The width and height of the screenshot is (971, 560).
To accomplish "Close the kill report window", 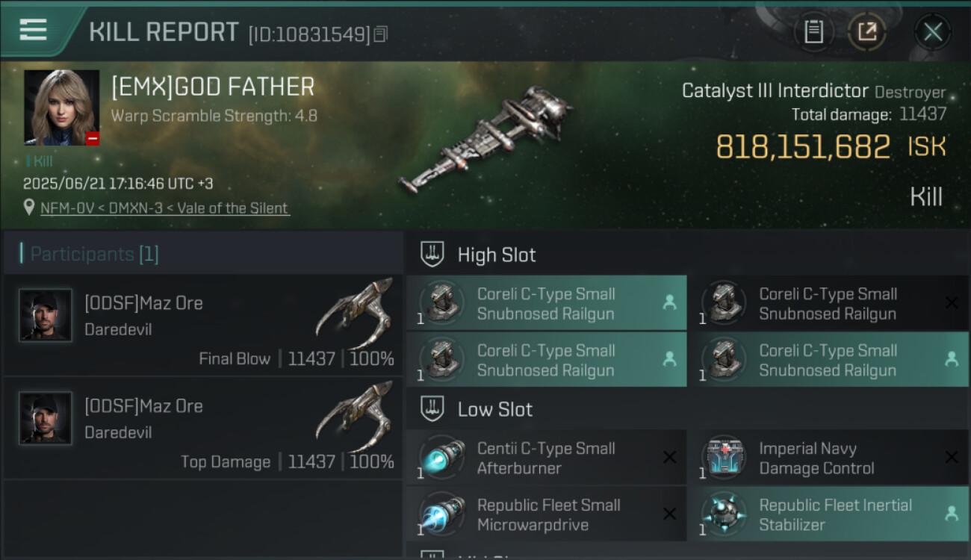I will 932,32.
